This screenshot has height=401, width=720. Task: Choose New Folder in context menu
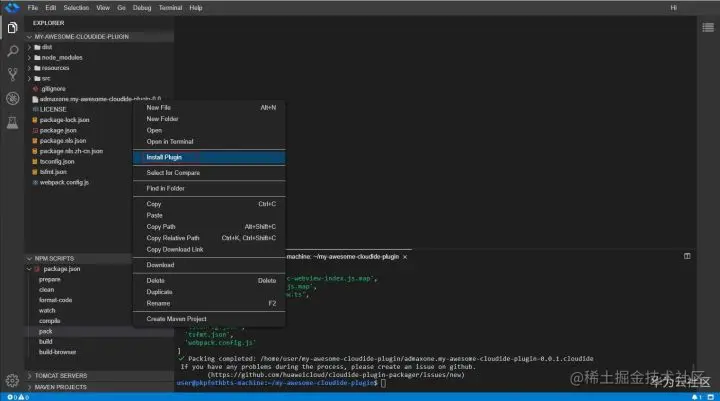[209, 119]
